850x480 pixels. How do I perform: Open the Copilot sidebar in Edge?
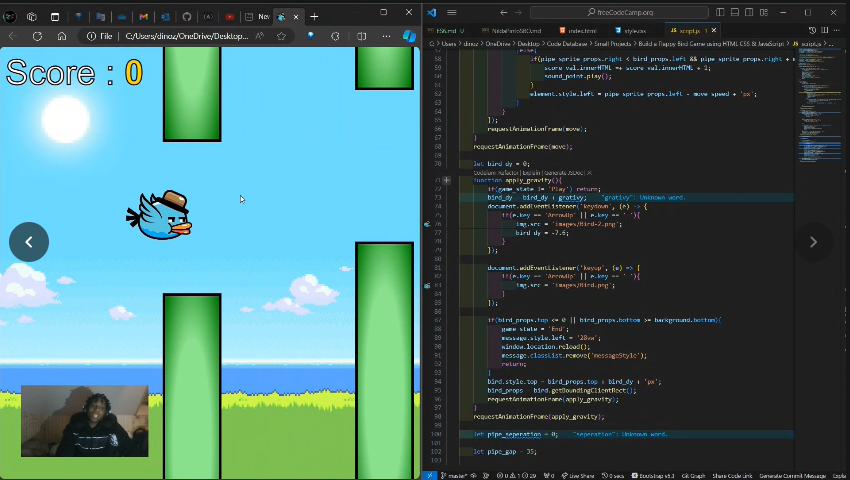coord(409,36)
